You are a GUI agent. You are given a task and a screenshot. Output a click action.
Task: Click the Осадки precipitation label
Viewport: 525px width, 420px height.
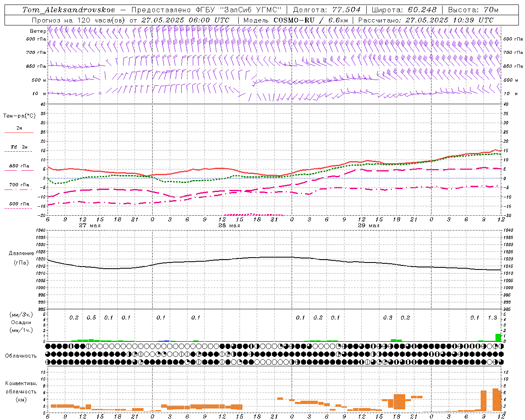coord(21,322)
